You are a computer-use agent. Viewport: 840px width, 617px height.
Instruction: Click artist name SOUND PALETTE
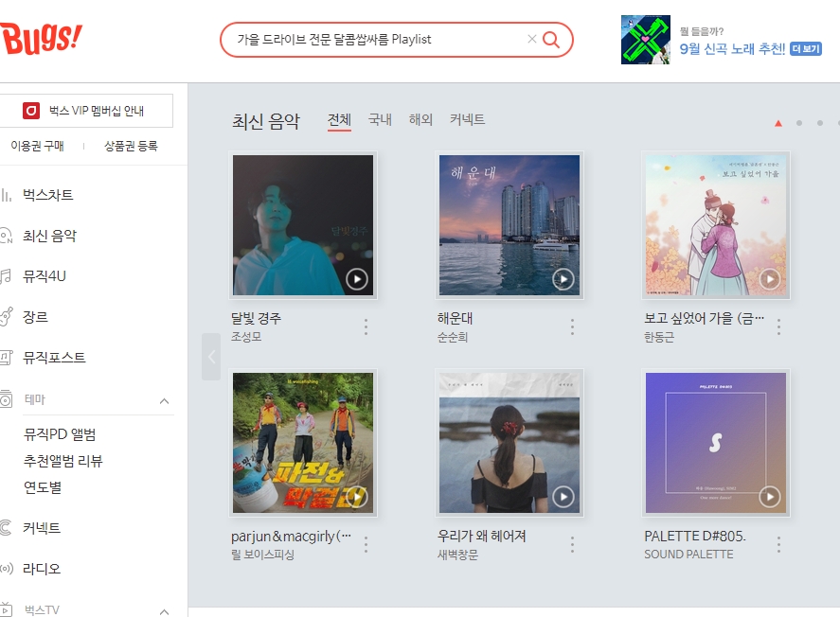click(x=688, y=555)
